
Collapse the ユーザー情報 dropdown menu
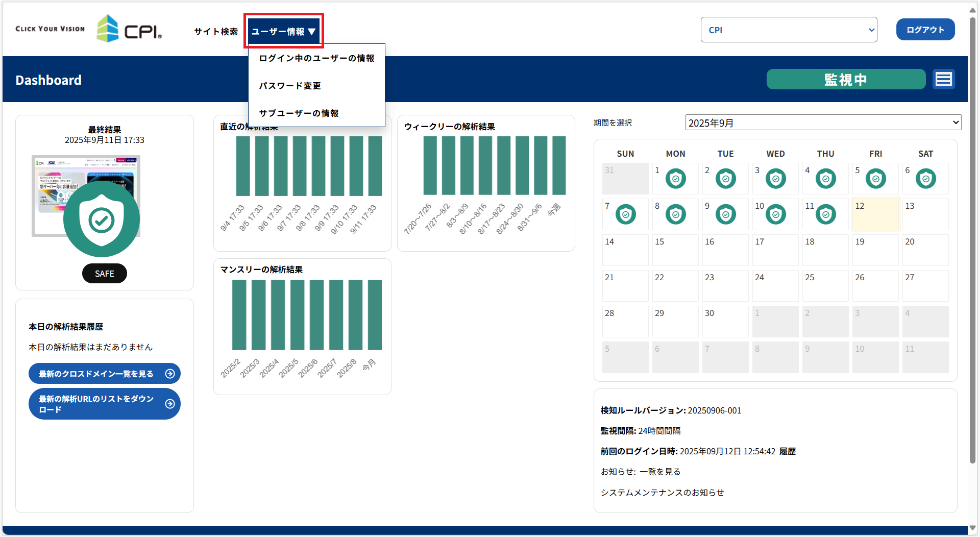284,32
